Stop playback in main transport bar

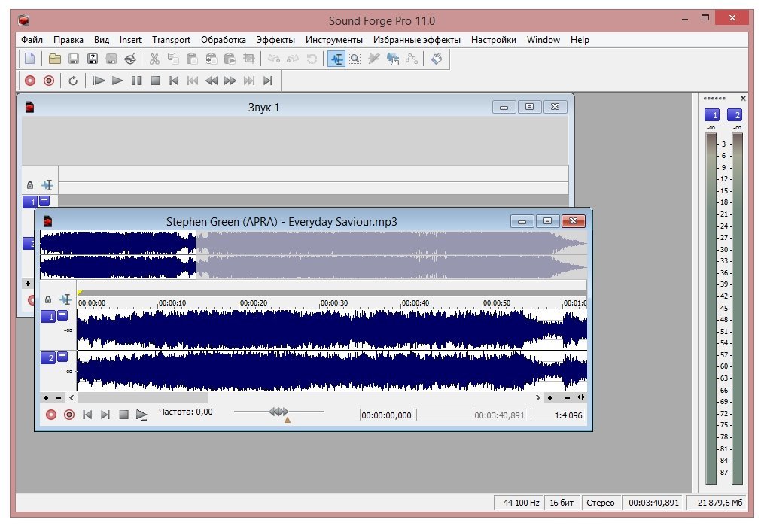pos(156,81)
